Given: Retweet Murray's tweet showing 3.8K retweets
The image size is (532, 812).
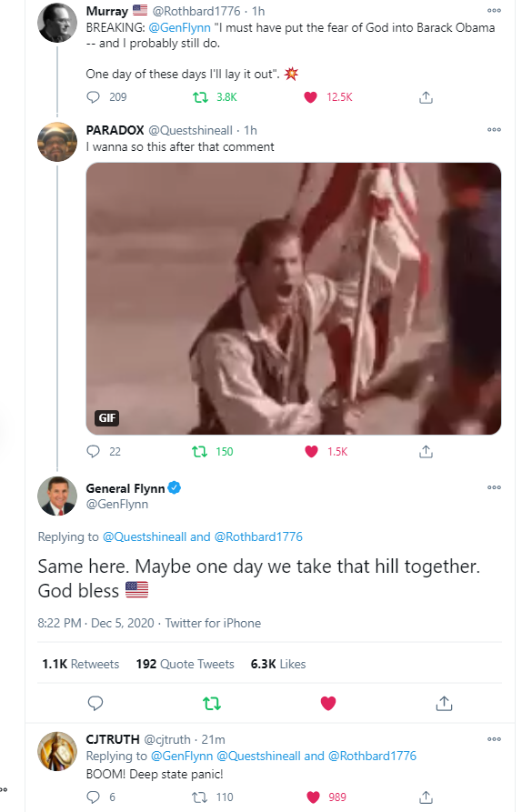Looking at the screenshot, I should 200,96.
